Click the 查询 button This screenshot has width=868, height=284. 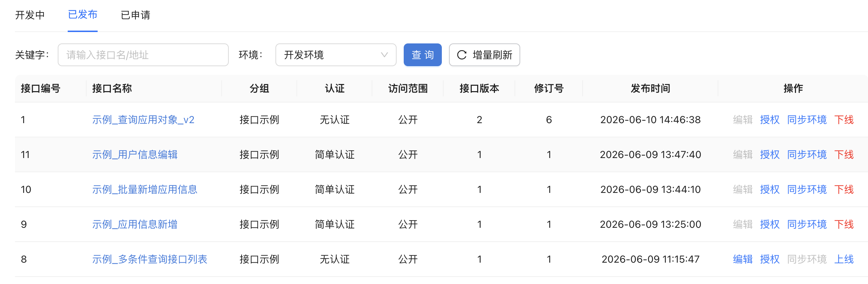click(423, 55)
